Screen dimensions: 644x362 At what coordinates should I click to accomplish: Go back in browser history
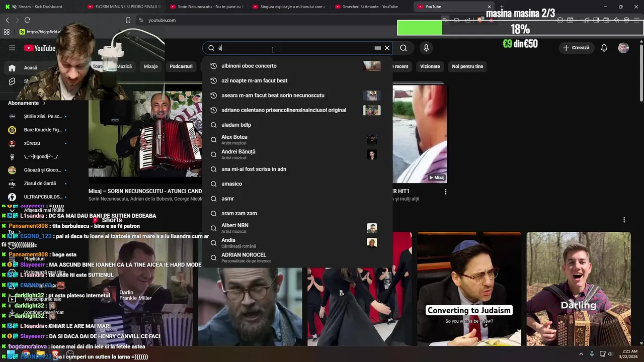coord(7,20)
